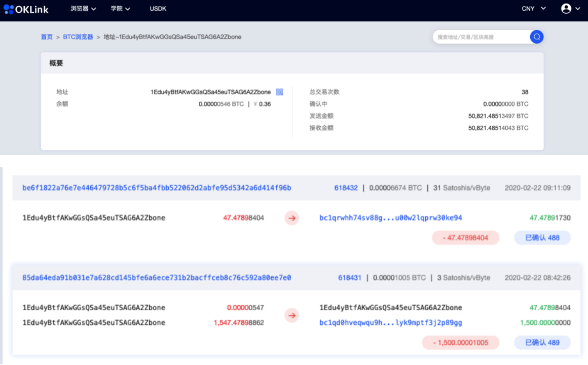This screenshot has width=588, height=365.
Task: Navigate to BTC浏览器 breadcrumb
Action: coord(78,37)
